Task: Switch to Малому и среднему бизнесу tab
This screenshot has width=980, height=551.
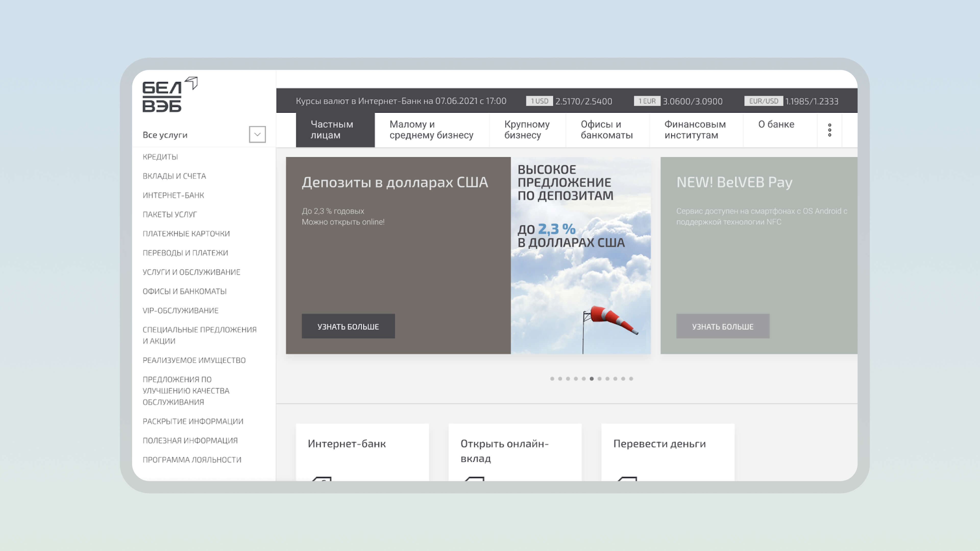Action: point(431,130)
